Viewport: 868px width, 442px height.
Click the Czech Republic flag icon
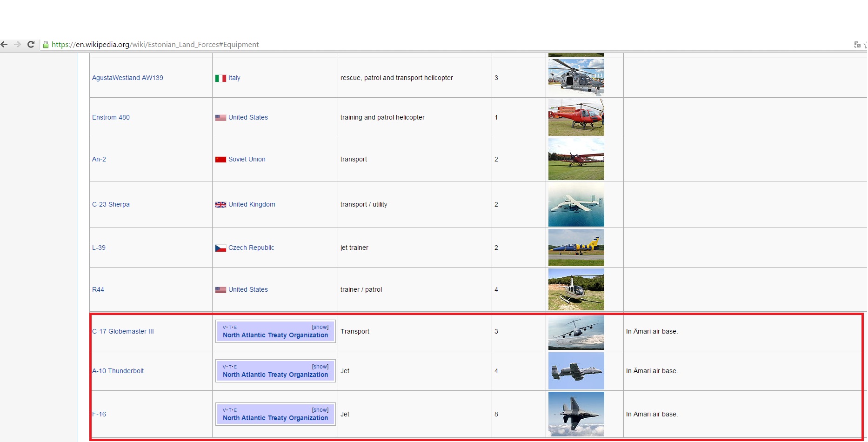point(220,248)
